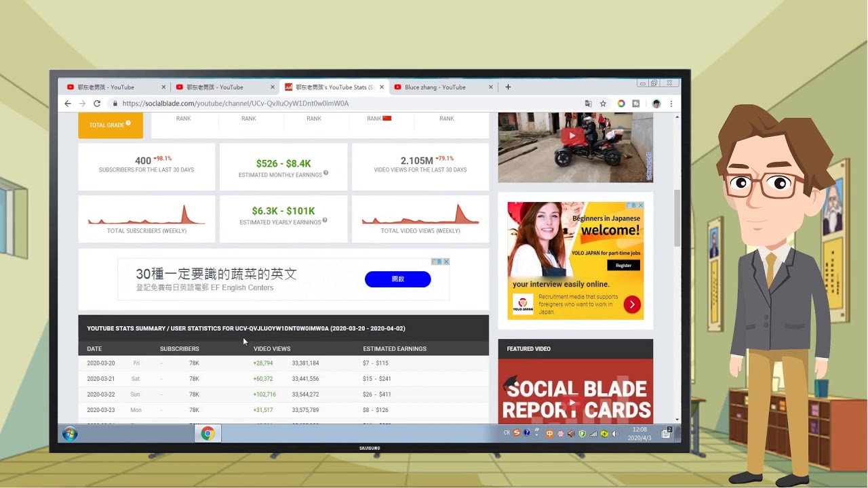Click the page vertical scrollbar thumb
Screen dimensions: 868x488
[x=677, y=218]
